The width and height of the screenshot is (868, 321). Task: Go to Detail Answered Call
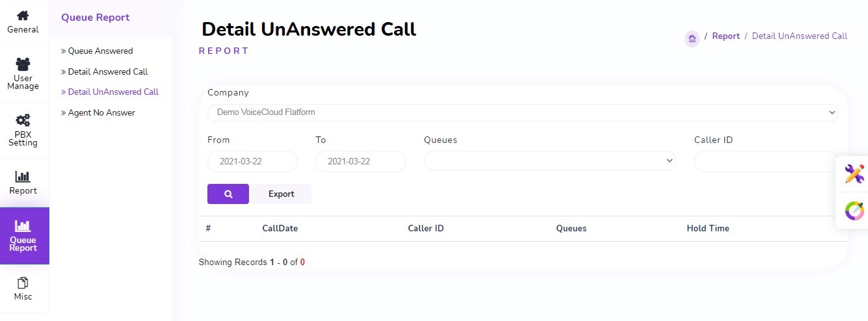108,71
